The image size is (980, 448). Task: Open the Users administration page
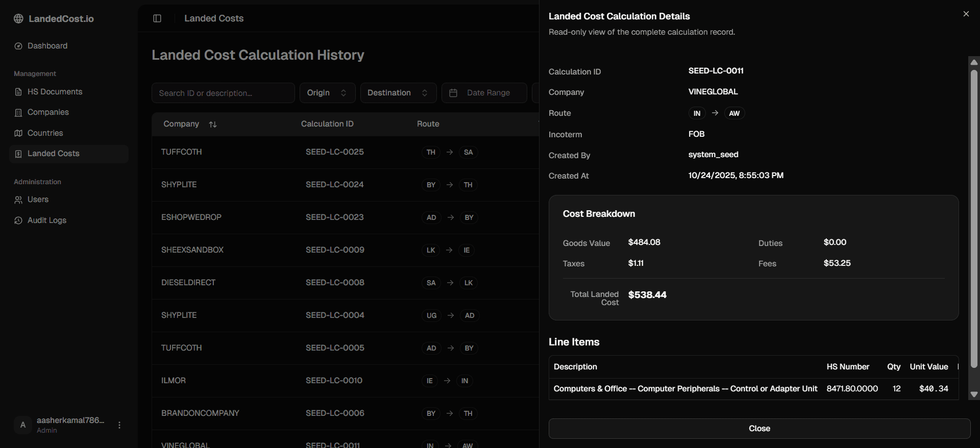pyautogui.click(x=38, y=200)
